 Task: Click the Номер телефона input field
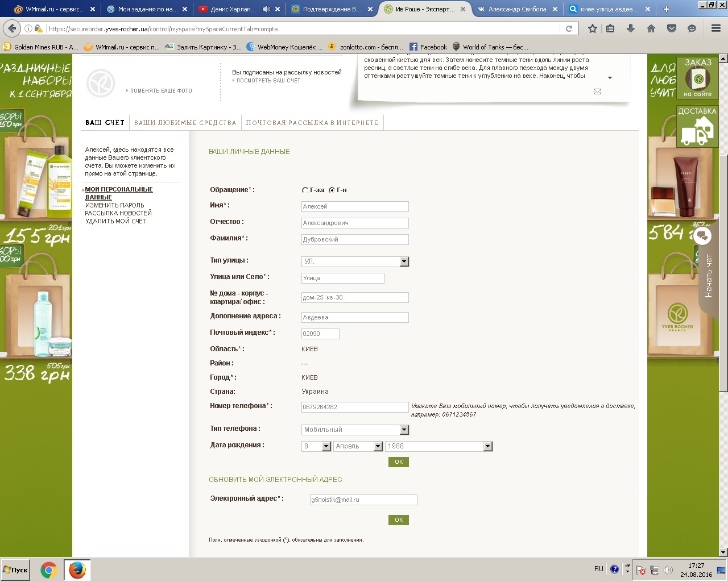(355, 407)
